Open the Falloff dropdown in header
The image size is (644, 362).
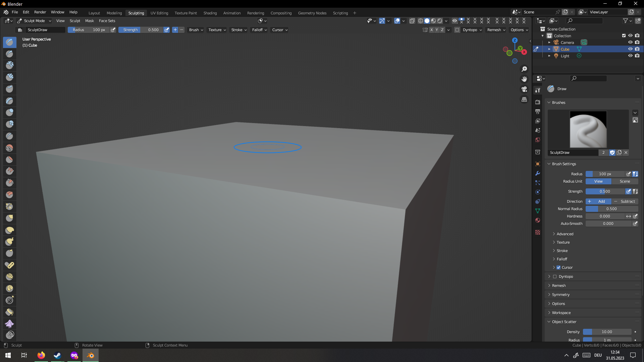259,30
